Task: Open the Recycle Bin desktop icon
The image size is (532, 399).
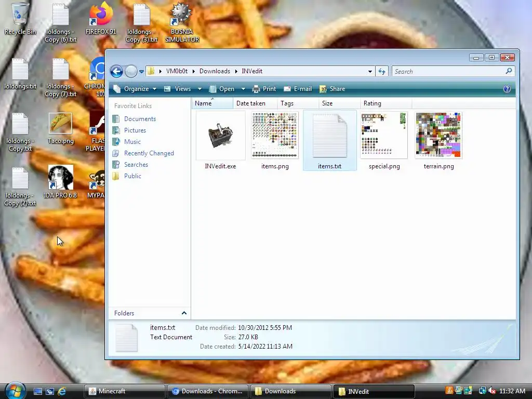Action: click(20, 19)
